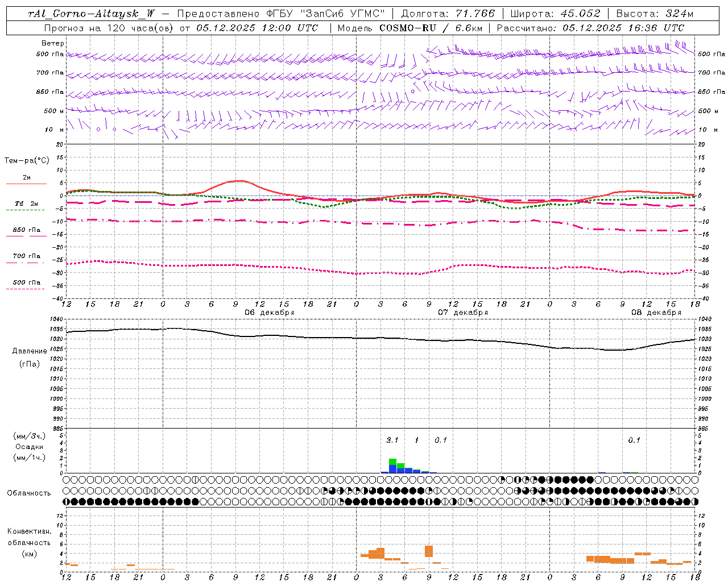
Task: Click the (гПа) unit under Давление
Action: click(30, 364)
